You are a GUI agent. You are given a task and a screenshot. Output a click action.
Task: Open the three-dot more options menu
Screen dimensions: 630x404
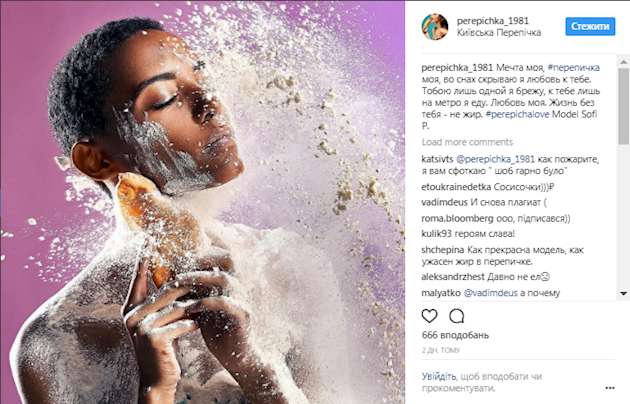(610, 388)
